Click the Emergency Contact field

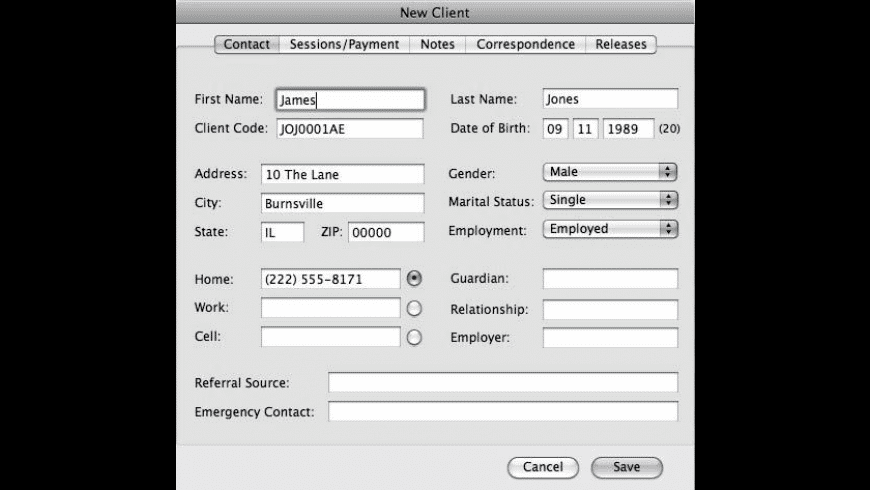(503, 411)
